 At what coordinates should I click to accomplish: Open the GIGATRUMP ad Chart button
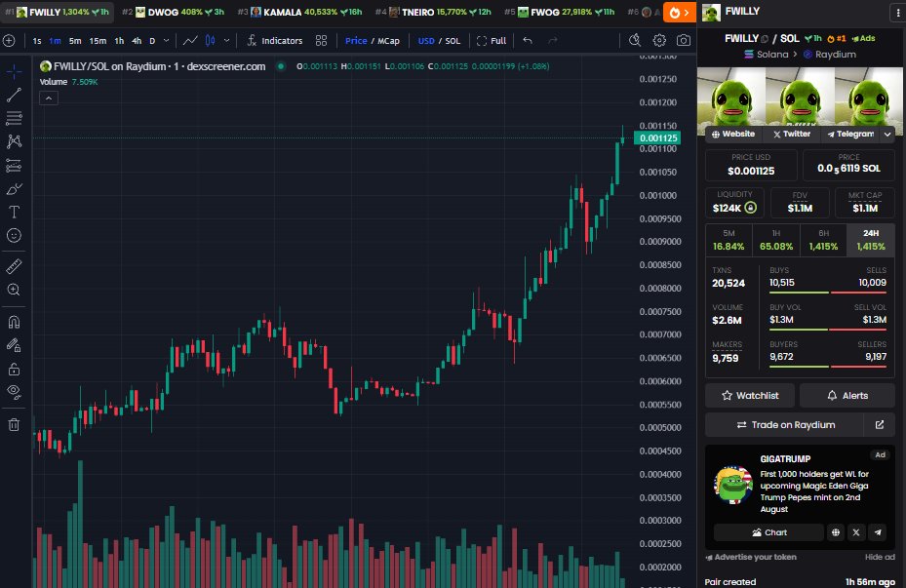(x=768, y=532)
